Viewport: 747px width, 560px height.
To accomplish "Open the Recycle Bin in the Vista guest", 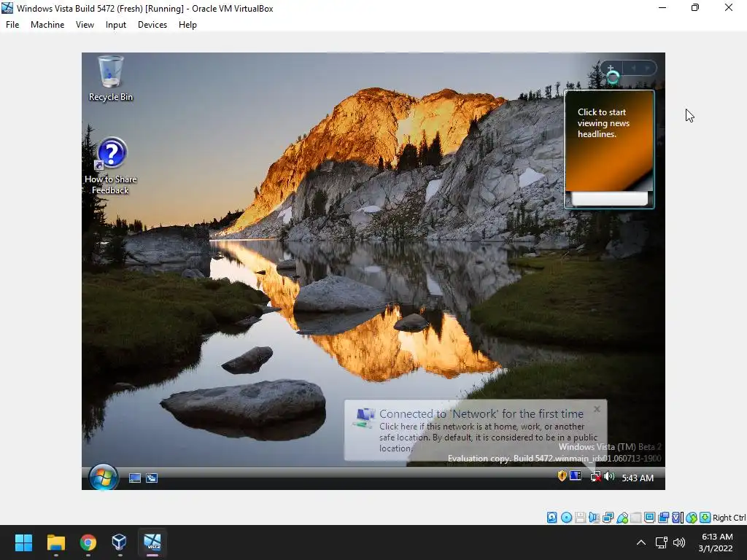I will point(111,79).
